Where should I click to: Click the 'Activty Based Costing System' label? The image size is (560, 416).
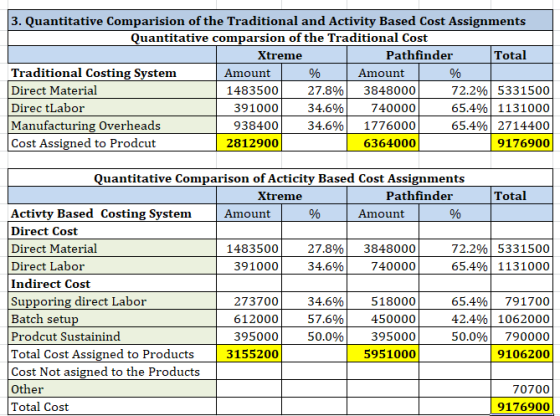point(112,214)
